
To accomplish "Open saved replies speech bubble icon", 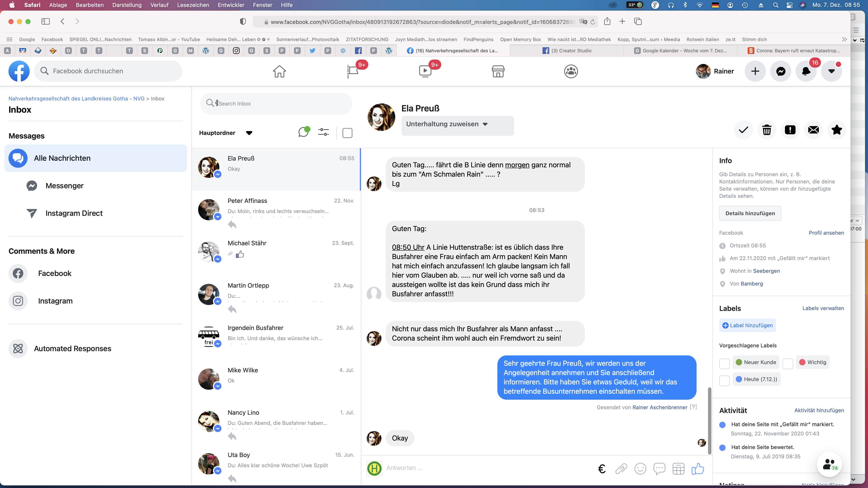I will pyautogui.click(x=659, y=469).
